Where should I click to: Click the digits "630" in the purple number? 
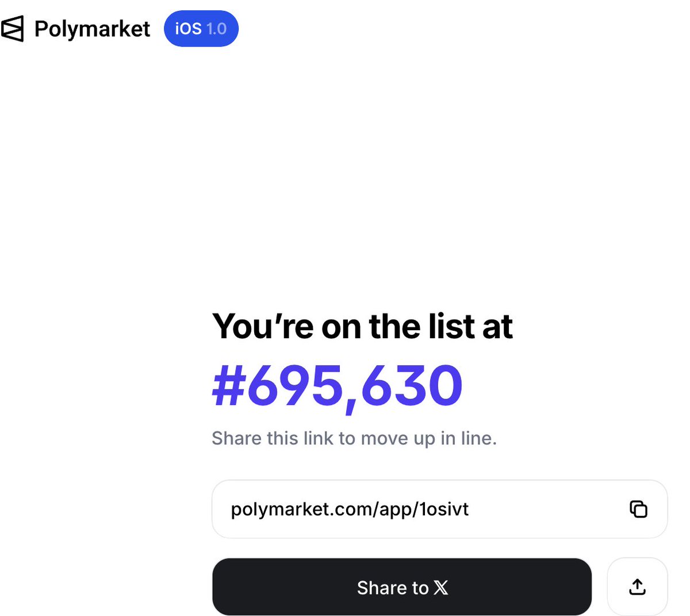tap(412, 385)
